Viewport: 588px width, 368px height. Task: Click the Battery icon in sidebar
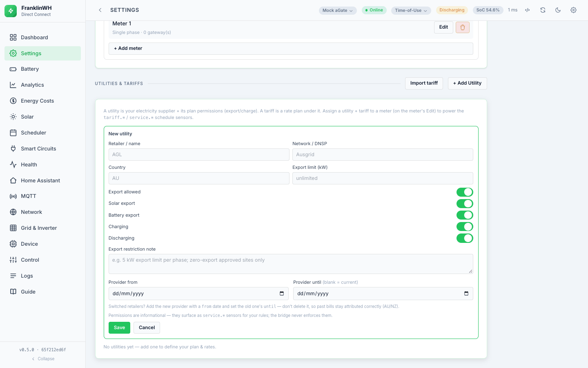coord(13,69)
